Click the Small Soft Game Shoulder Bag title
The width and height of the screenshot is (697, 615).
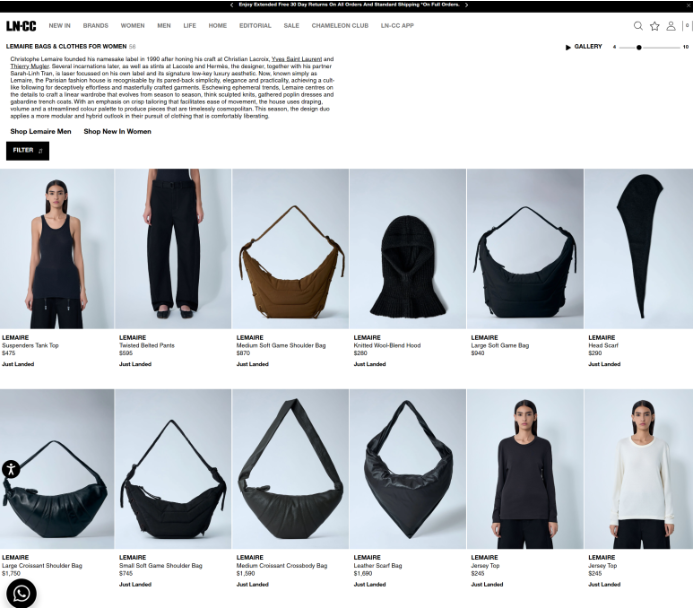pos(160,566)
